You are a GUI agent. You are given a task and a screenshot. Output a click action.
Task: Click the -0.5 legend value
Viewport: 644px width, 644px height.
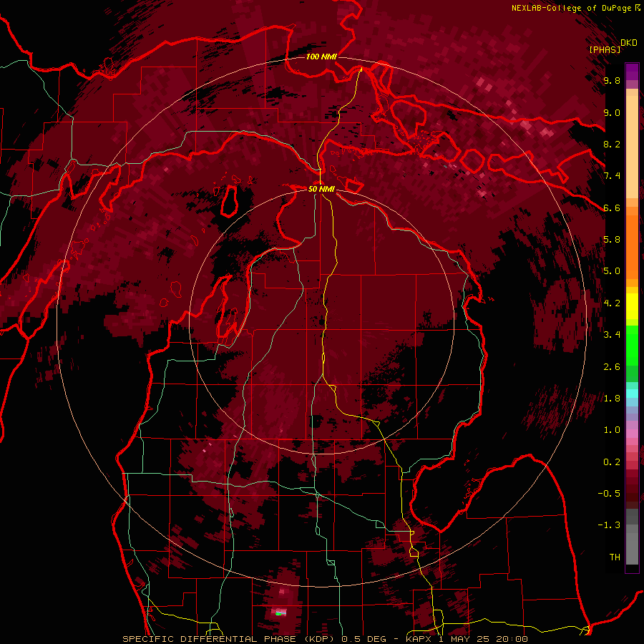(610, 494)
